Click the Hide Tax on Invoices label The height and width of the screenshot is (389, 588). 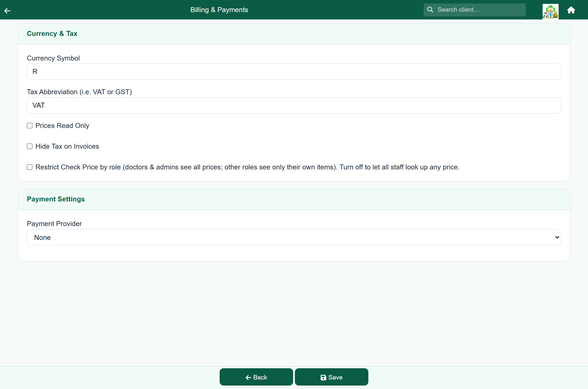coord(67,146)
